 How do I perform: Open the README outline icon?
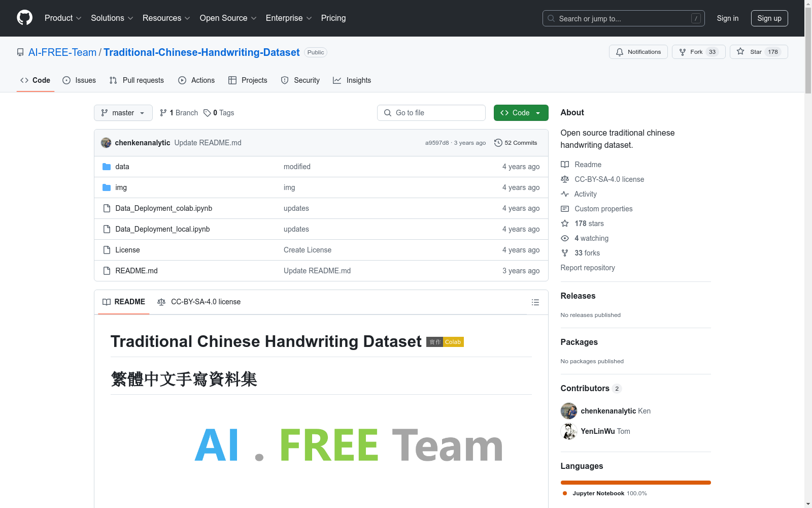click(535, 302)
